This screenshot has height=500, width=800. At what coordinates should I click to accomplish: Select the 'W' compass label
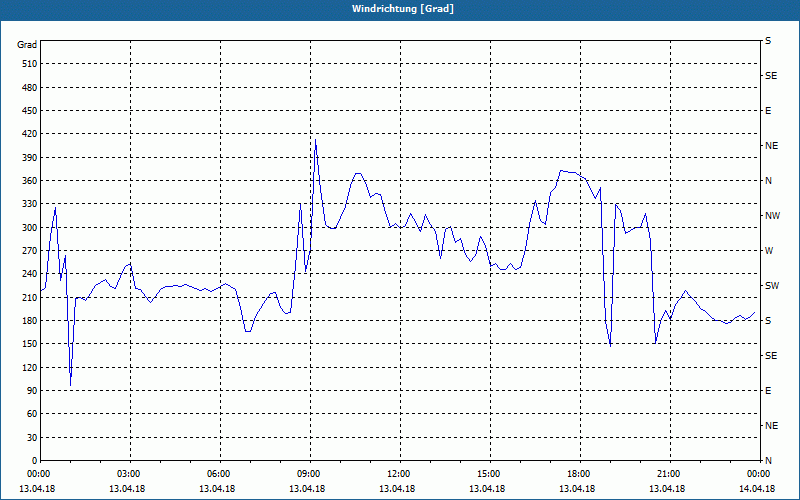click(769, 251)
